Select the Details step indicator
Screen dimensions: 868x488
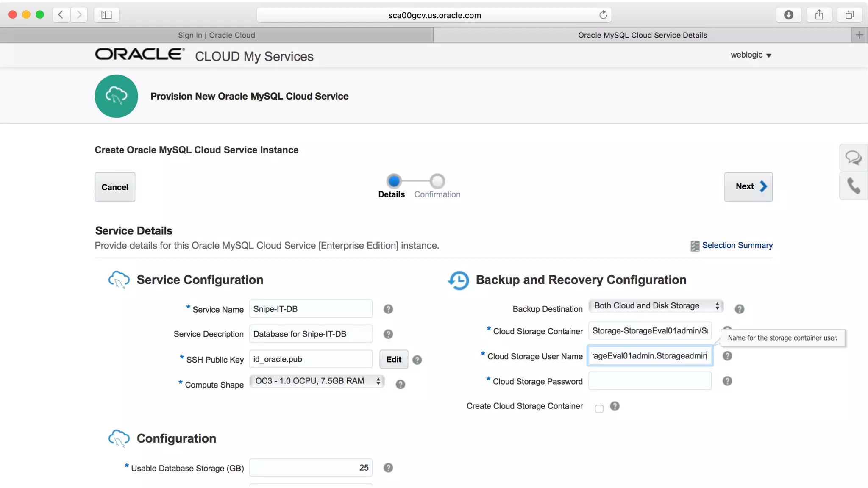pos(394,181)
